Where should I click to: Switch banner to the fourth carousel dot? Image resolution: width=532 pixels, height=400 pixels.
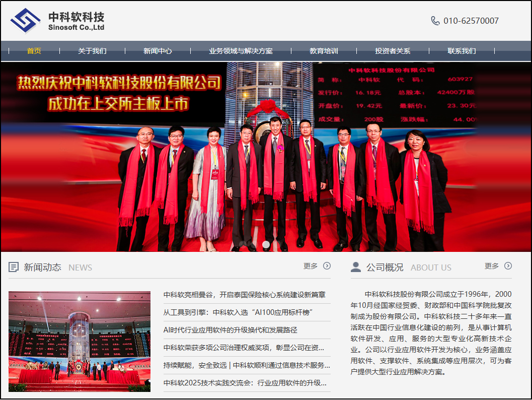(277, 244)
